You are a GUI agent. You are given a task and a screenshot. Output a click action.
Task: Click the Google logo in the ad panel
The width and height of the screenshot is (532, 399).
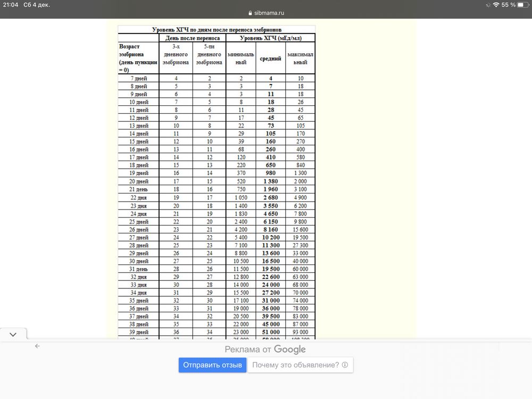290,350
